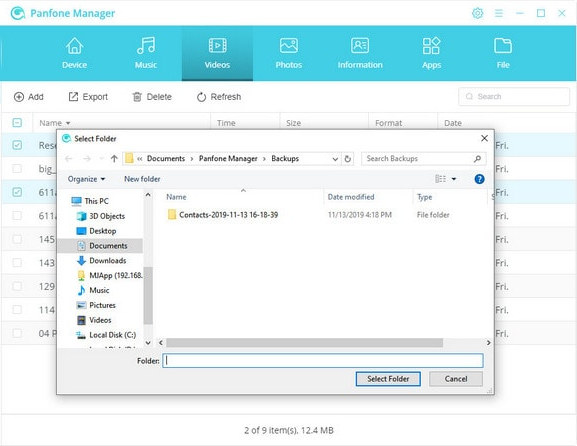The image size is (577, 446).
Task: Click navigation pane scroll up arrow
Action: 148,195
